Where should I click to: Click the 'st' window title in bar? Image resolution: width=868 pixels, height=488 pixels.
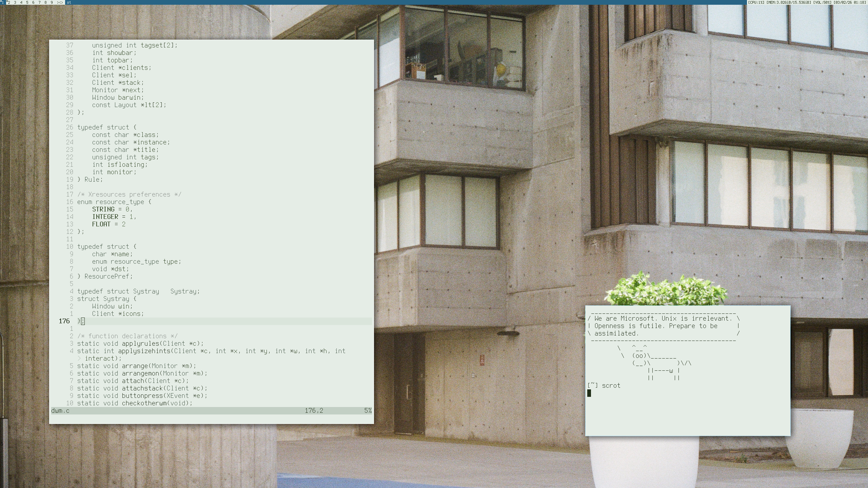point(69,2)
